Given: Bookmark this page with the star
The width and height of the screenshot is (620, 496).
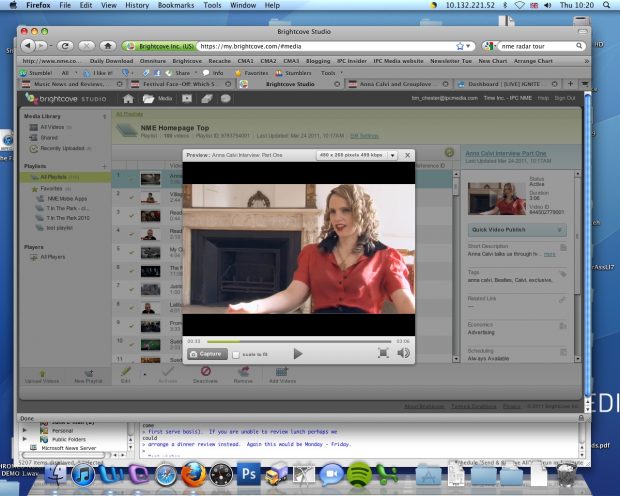Looking at the screenshot, I should tap(460, 46).
